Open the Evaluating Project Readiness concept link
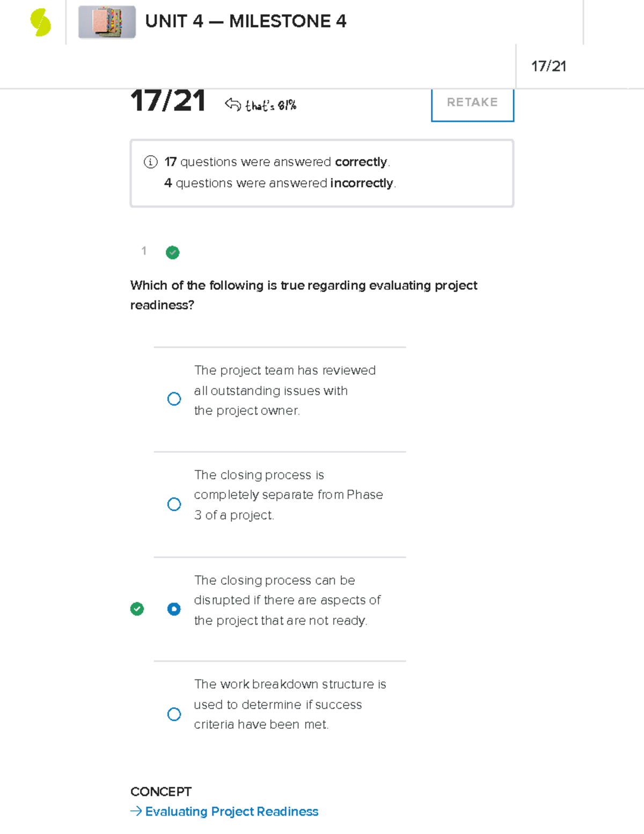Image resolution: width=644 pixels, height=834 pixels. [x=231, y=811]
